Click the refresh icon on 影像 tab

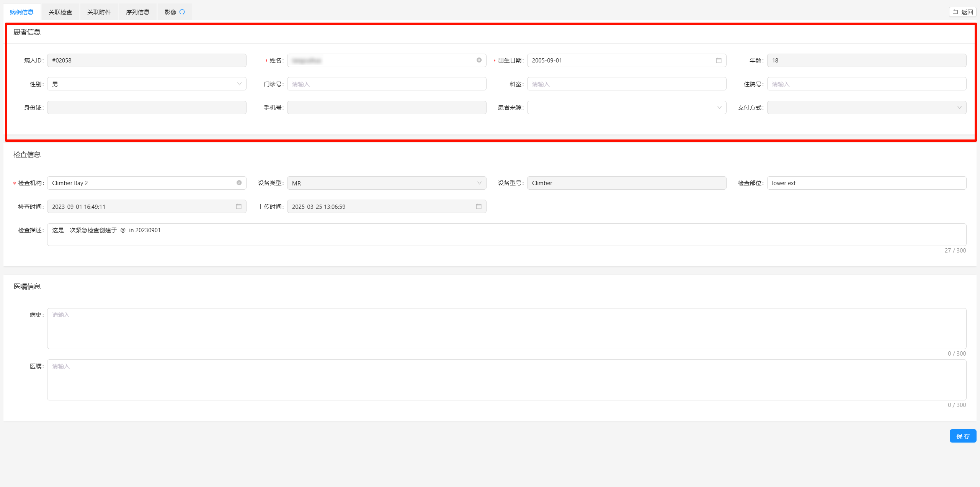pos(182,12)
